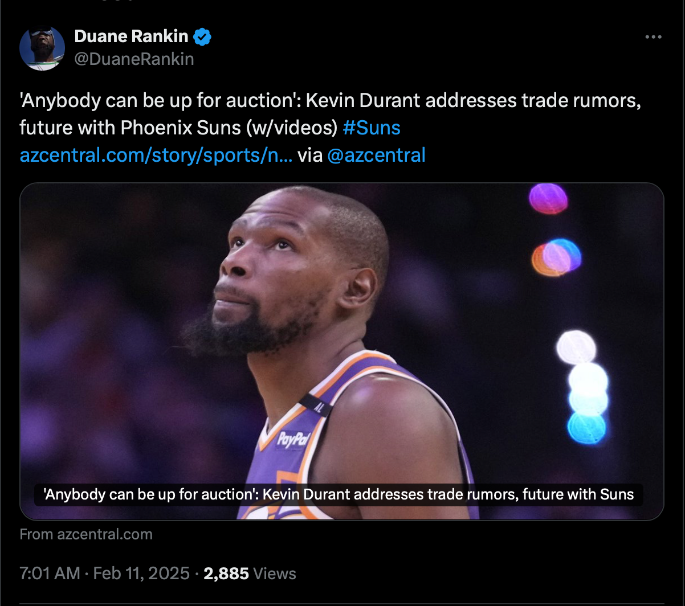The image size is (685, 606).
Task: Open the more options three-dot menu
Action: click(x=653, y=37)
